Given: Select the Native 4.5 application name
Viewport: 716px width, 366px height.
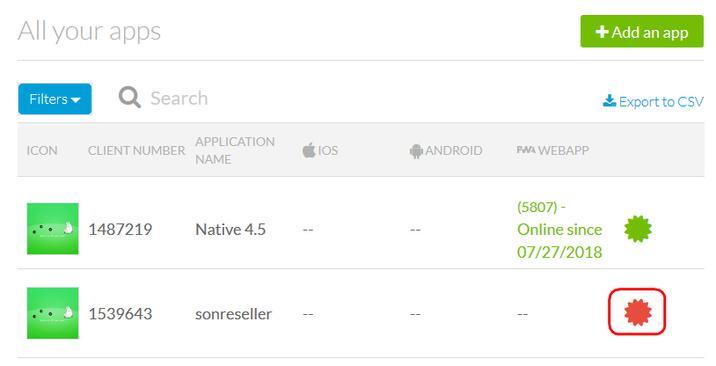Looking at the screenshot, I should point(230,229).
